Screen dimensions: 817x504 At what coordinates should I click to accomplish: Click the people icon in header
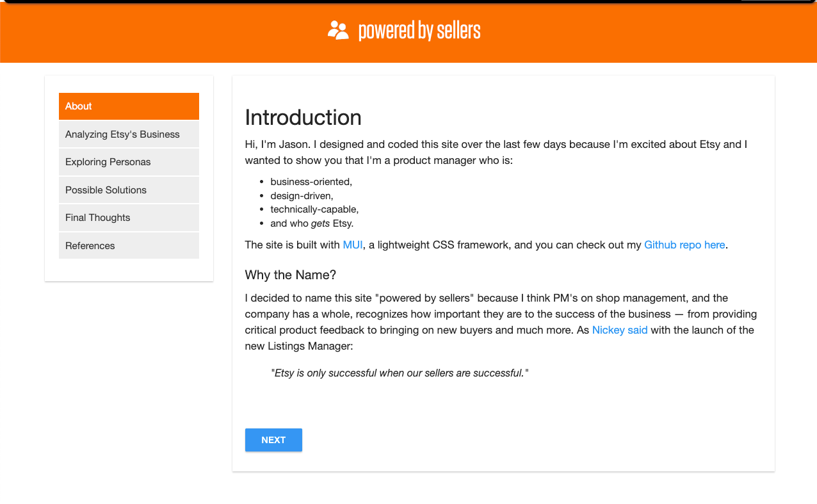(337, 30)
